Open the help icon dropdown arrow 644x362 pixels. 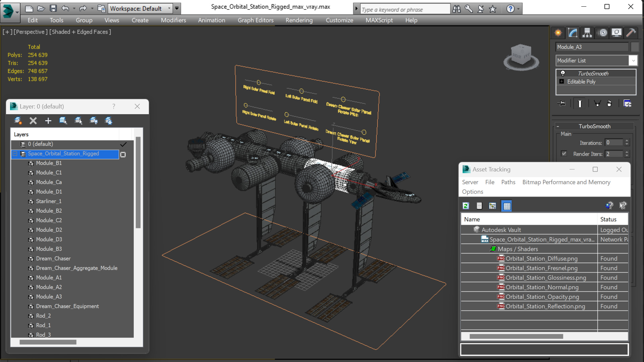518,9
